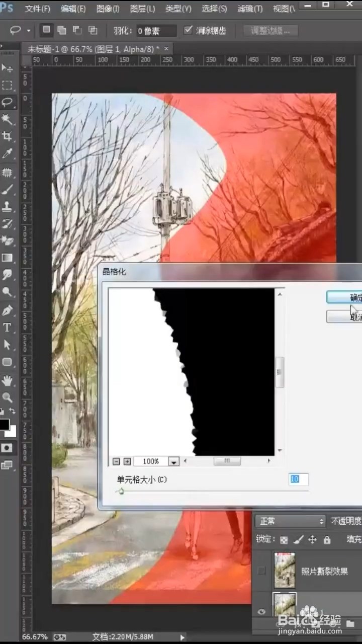The width and height of the screenshot is (362, 644).
Task: Close the 未标题-1 document tab
Action: coord(166,48)
